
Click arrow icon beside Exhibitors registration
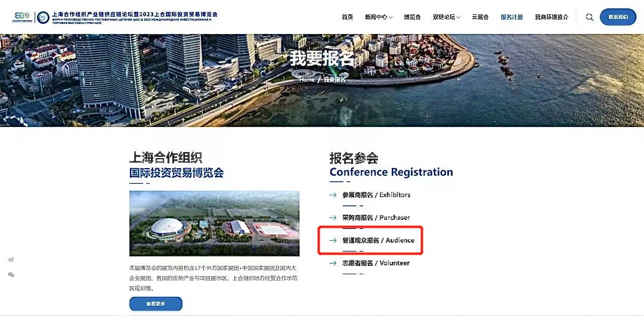pyautogui.click(x=333, y=195)
